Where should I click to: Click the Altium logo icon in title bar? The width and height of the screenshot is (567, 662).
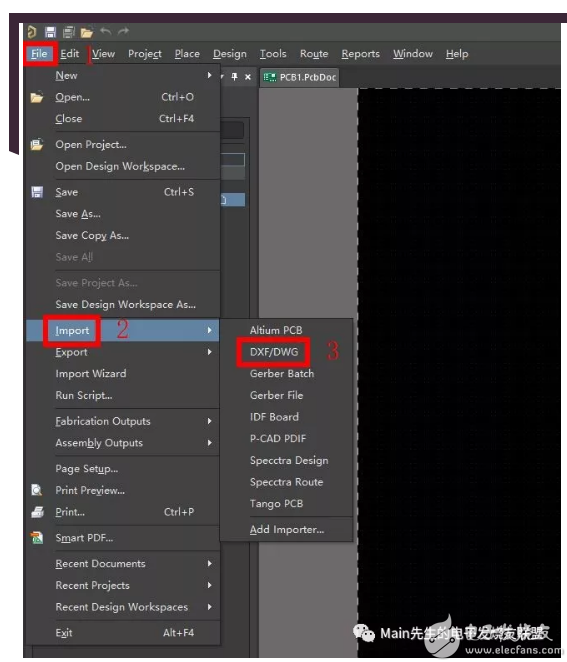[32, 32]
